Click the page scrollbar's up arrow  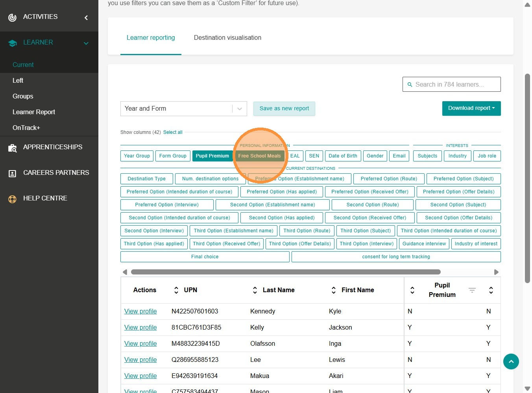(528, 5)
